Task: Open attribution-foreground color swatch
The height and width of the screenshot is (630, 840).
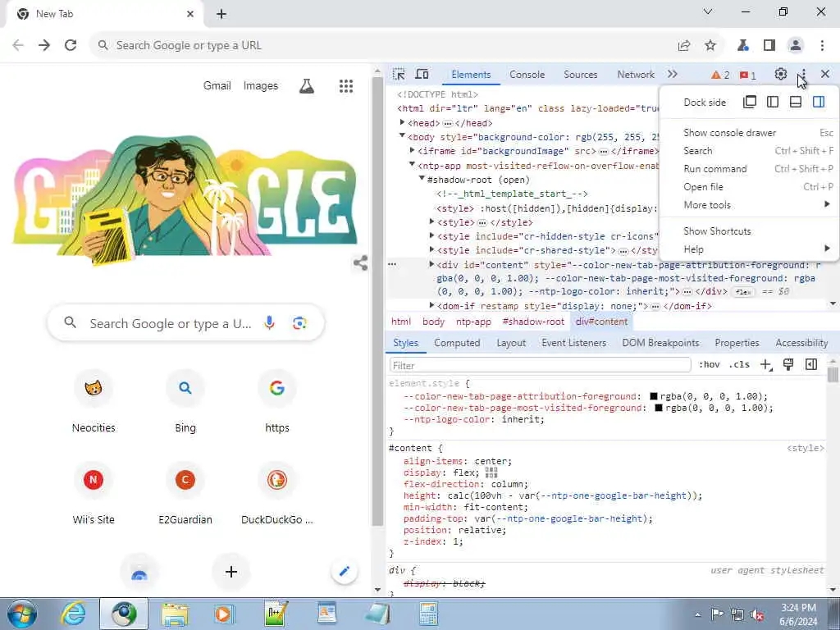Action: coord(654,396)
